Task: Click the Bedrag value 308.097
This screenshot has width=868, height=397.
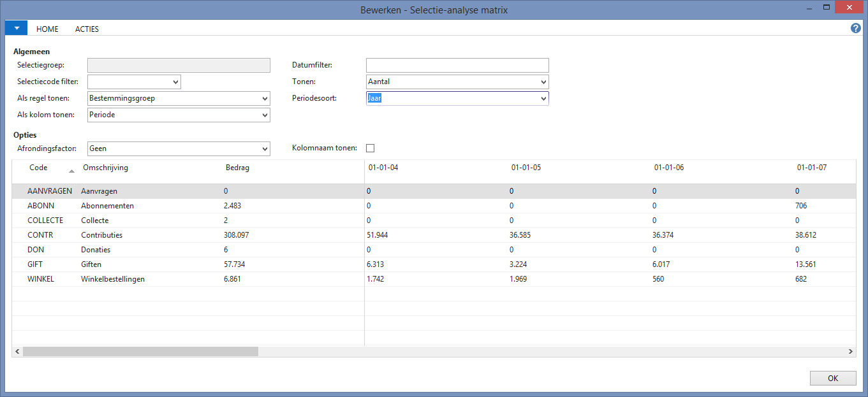Action: pyautogui.click(x=237, y=235)
